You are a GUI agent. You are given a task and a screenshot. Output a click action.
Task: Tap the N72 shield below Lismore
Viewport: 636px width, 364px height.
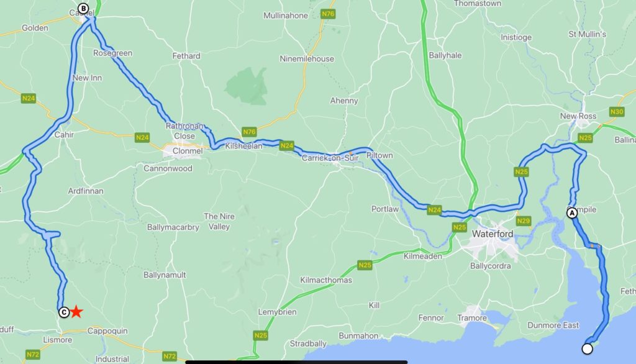pyautogui.click(x=33, y=354)
